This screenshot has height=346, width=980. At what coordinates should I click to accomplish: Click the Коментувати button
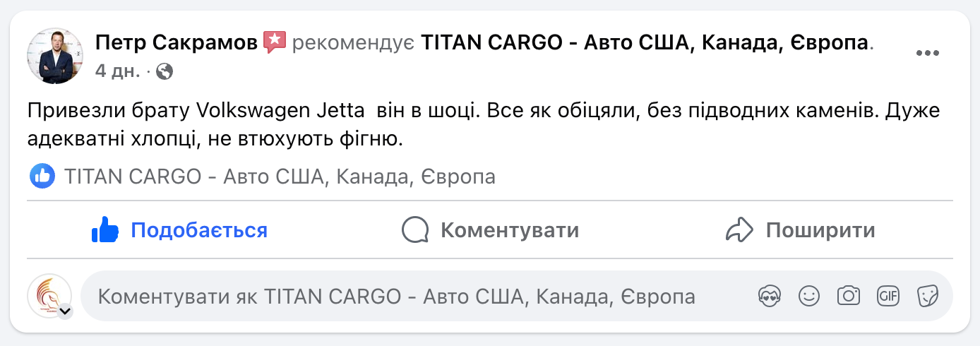point(490,230)
